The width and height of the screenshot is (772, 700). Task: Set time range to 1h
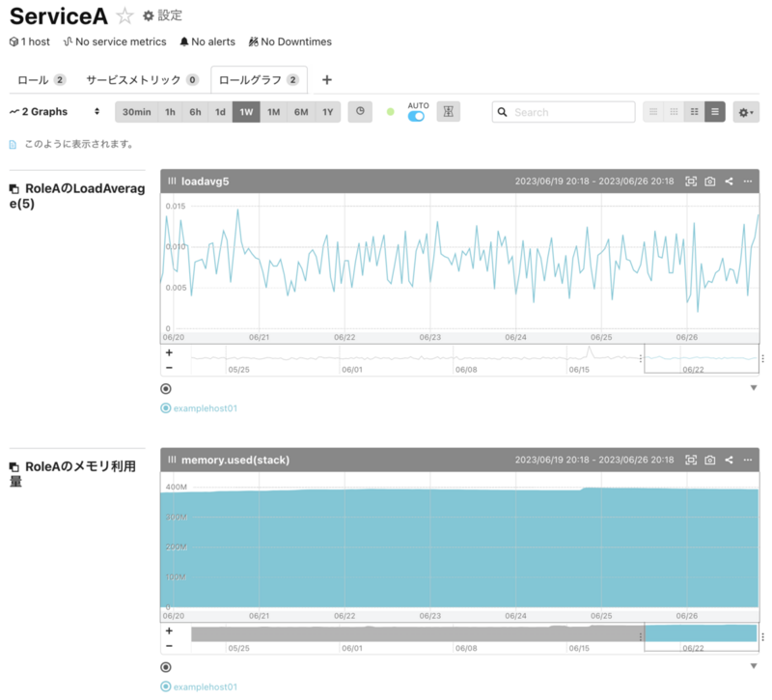(170, 112)
